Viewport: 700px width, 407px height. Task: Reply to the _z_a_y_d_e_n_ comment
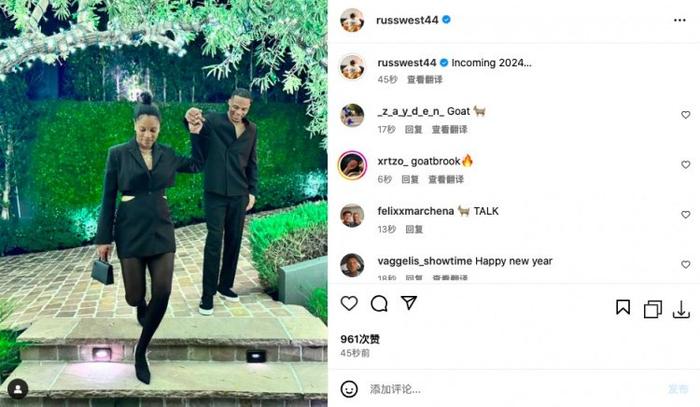click(x=413, y=129)
